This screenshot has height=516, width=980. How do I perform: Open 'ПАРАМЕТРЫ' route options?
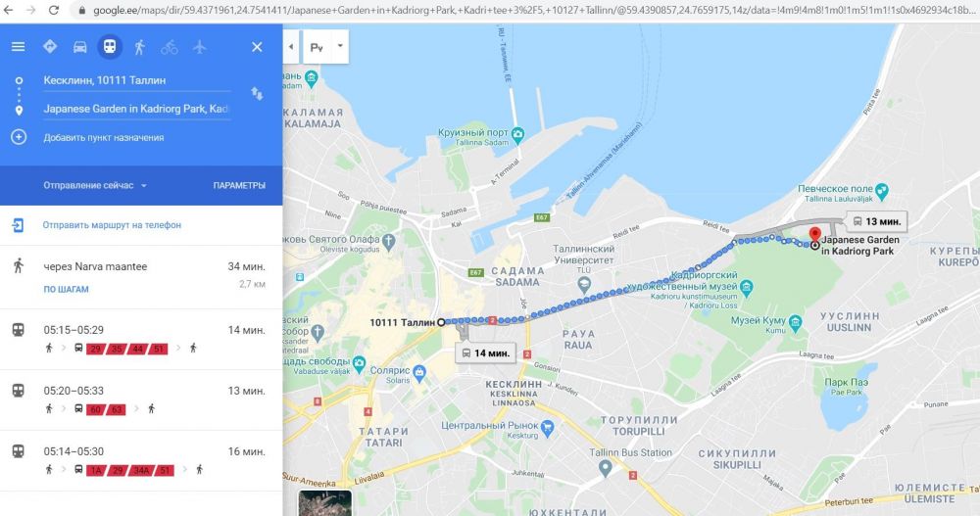click(239, 185)
